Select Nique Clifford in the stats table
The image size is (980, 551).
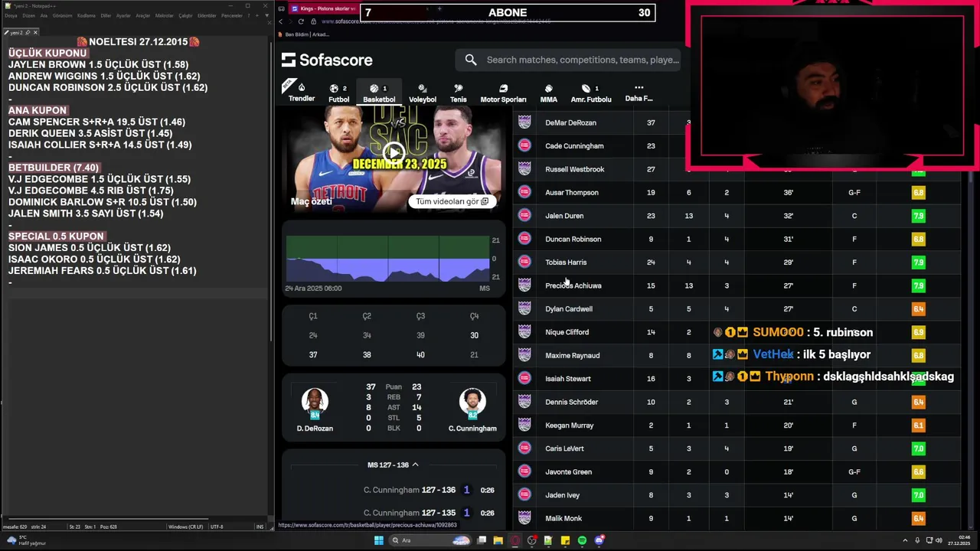coord(567,332)
